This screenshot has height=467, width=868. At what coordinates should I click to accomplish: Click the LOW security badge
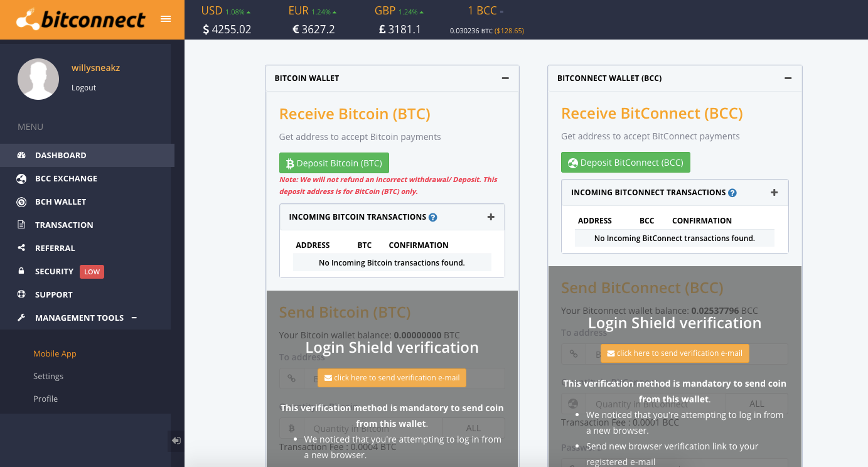coord(92,272)
